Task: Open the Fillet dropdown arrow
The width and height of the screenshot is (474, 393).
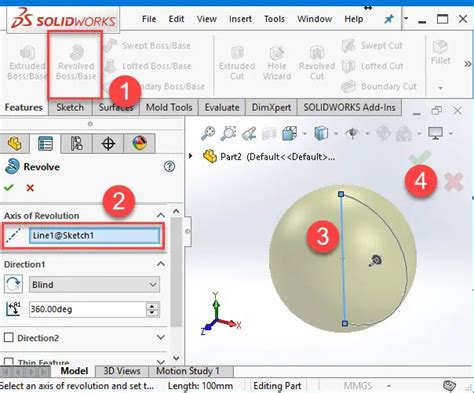Action: click(440, 88)
